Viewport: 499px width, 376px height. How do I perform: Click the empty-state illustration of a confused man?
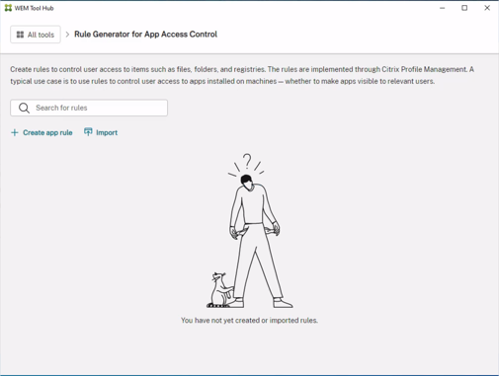[x=250, y=231]
